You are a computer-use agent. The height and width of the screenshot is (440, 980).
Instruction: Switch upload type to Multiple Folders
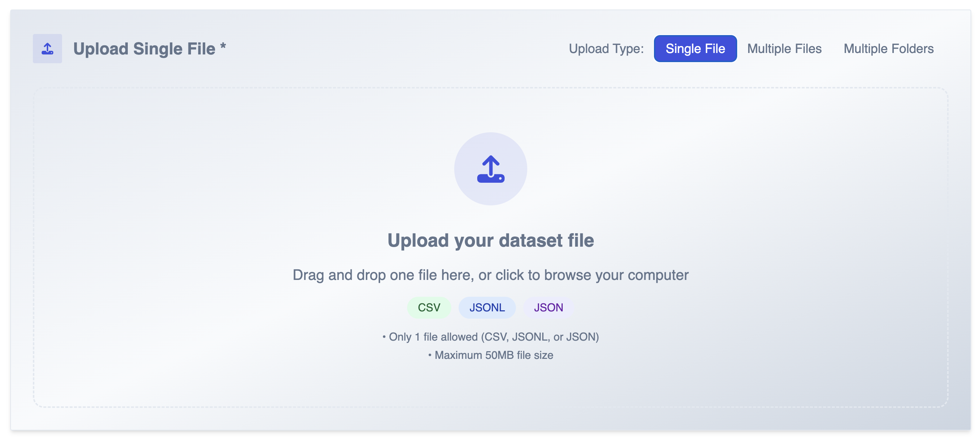click(888, 49)
